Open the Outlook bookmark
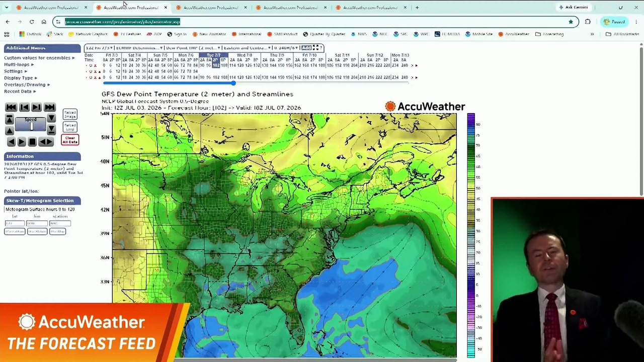Image resolution: width=644 pixels, height=362 pixels. [31, 34]
